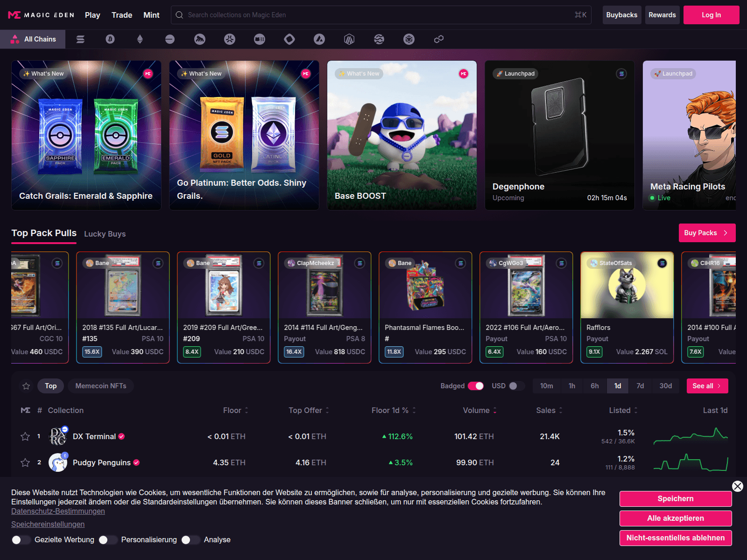Screen dimensions: 747x560
Task: Switch to Lucky Buys tab
Action: pyautogui.click(x=105, y=234)
